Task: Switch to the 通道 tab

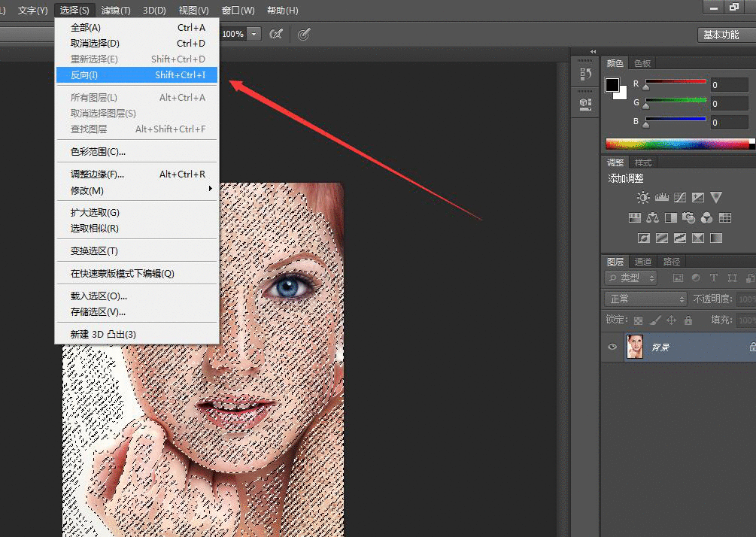Action: click(x=643, y=262)
